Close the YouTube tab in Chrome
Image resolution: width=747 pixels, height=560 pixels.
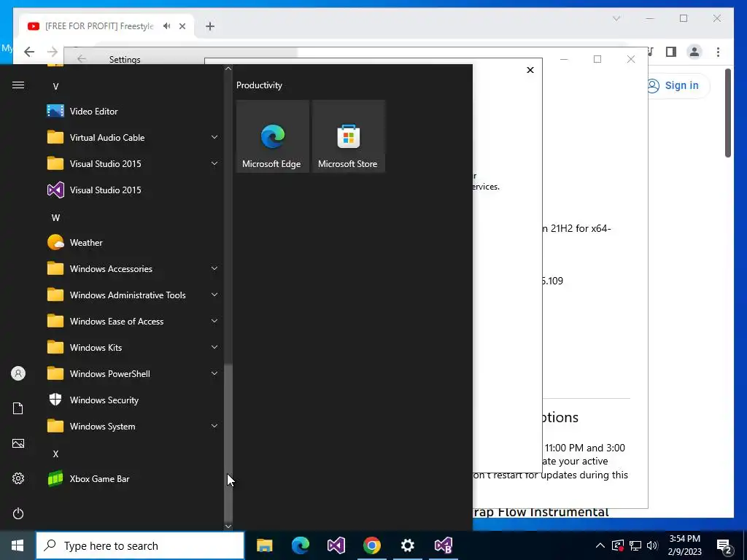pyautogui.click(x=182, y=26)
